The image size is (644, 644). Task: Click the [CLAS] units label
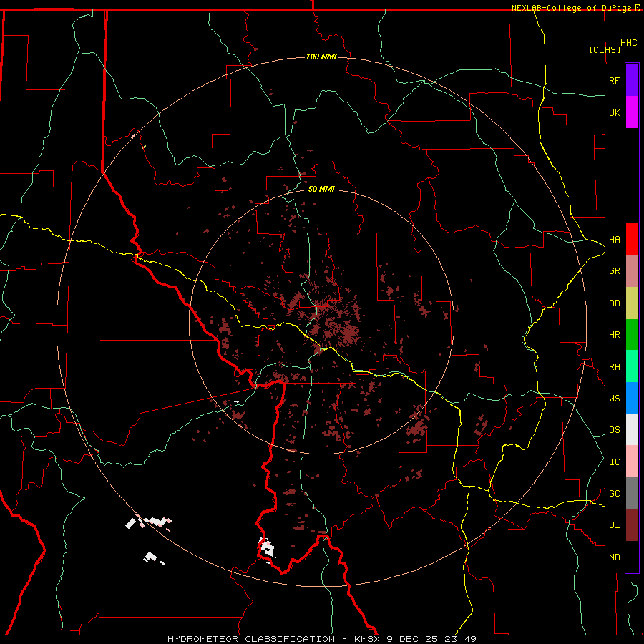(x=605, y=49)
